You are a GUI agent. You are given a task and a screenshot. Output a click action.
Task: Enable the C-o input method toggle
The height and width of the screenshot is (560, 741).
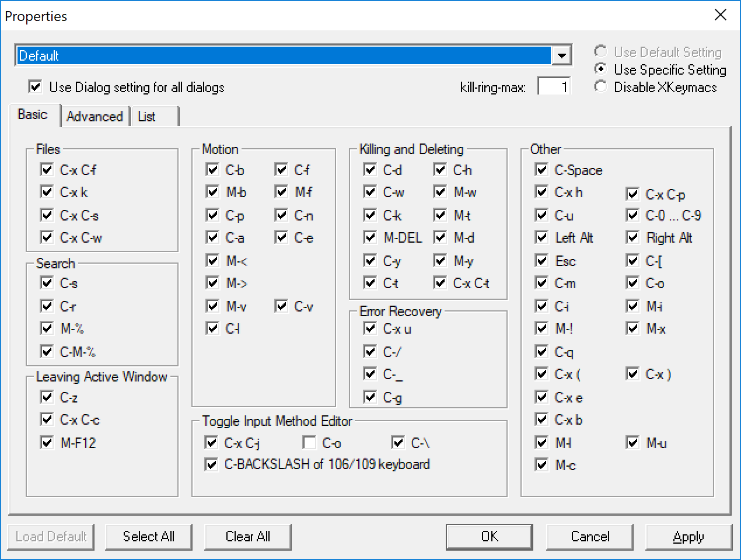point(309,443)
